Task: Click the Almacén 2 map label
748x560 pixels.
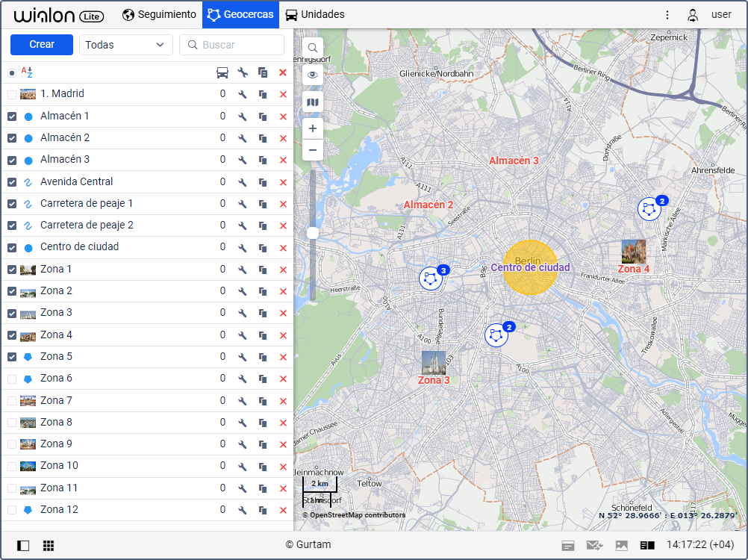Action: point(428,205)
